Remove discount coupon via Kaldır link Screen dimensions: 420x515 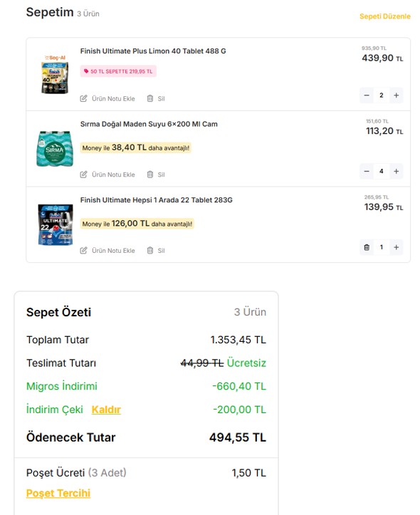click(106, 410)
